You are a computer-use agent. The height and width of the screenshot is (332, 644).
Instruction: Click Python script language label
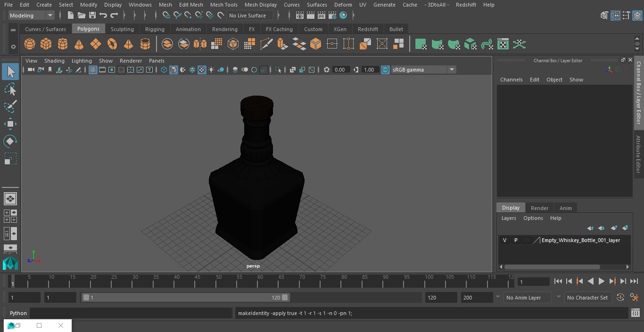click(x=18, y=313)
